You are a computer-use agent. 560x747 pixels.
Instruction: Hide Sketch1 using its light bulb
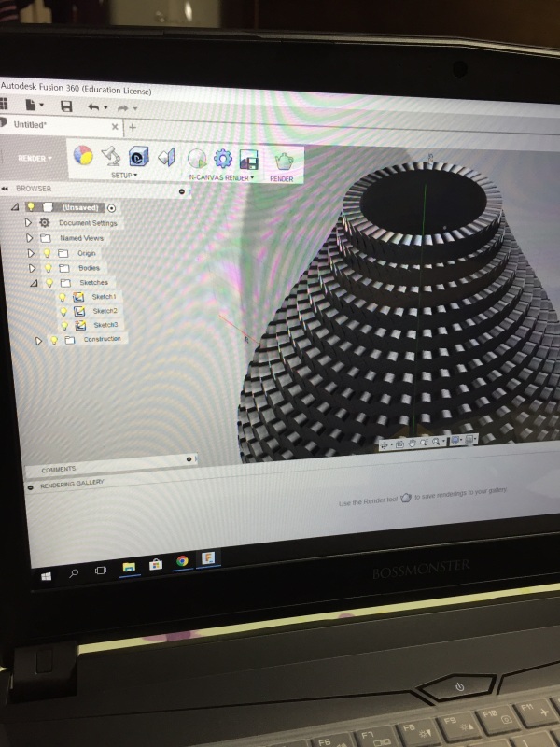62,297
